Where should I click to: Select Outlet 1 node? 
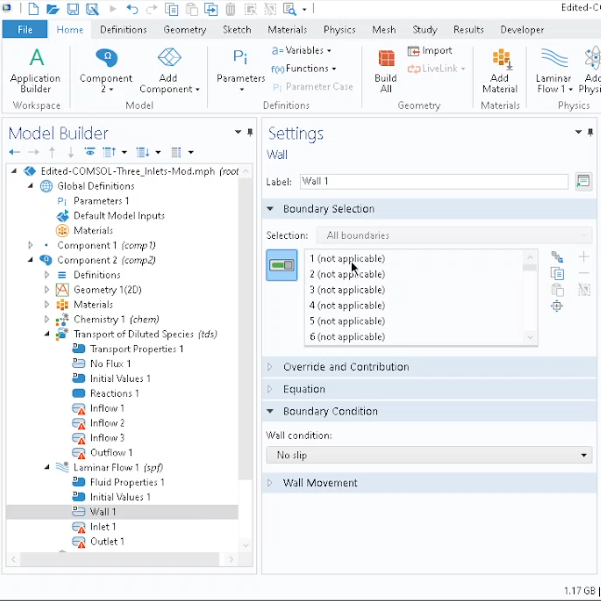(x=107, y=541)
